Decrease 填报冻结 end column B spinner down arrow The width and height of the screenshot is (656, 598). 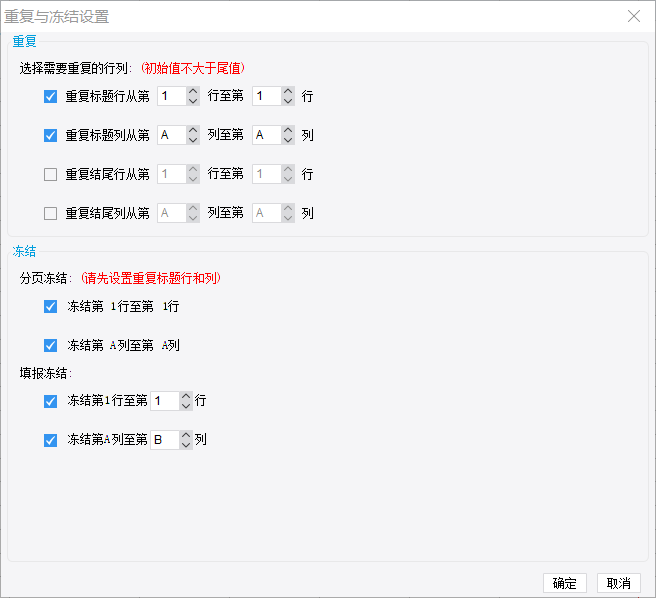point(186,444)
